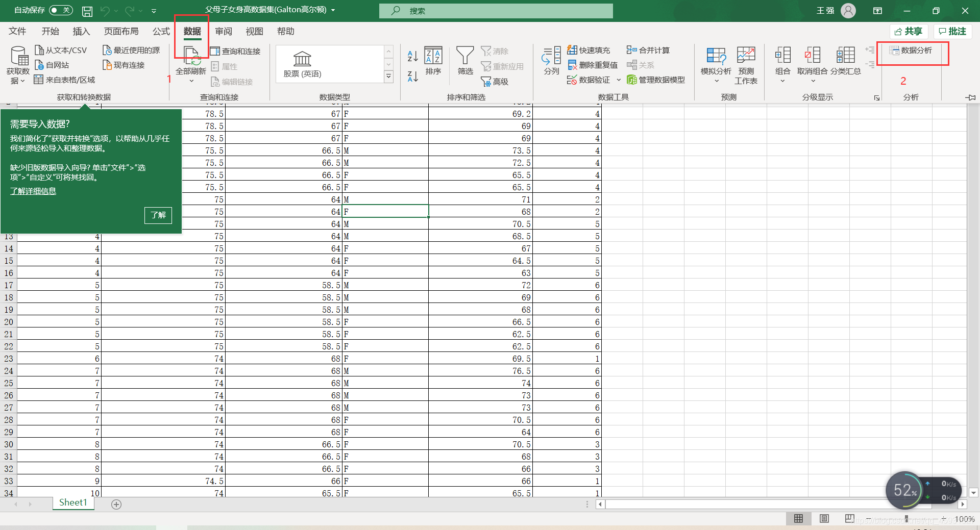Switch to the 视图 tab
The image size is (980, 530).
(254, 32)
